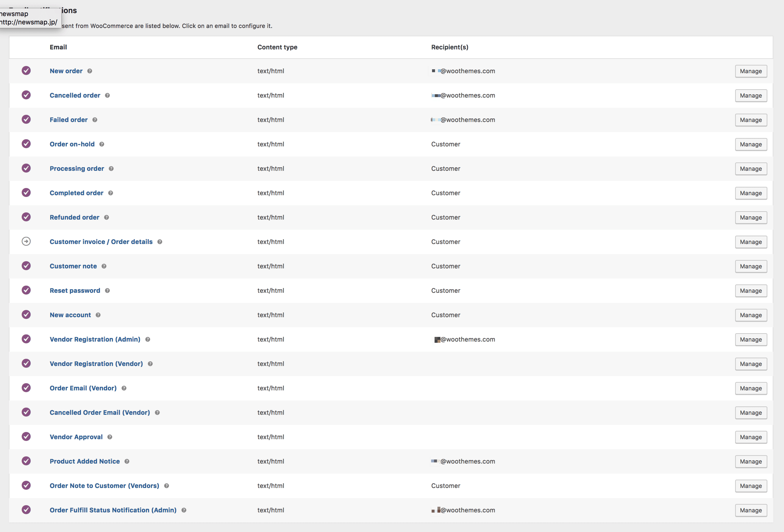Click the help icon beside Completed order

click(x=110, y=193)
